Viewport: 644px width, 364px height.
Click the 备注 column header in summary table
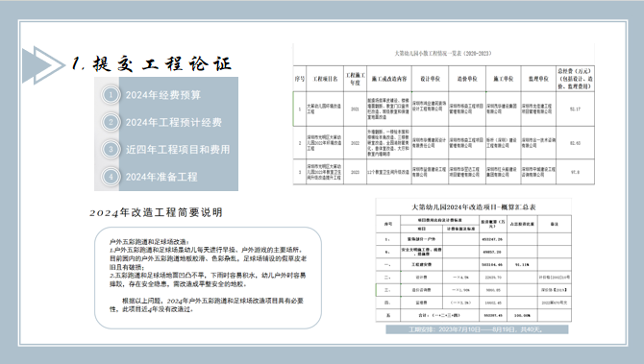click(554, 224)
